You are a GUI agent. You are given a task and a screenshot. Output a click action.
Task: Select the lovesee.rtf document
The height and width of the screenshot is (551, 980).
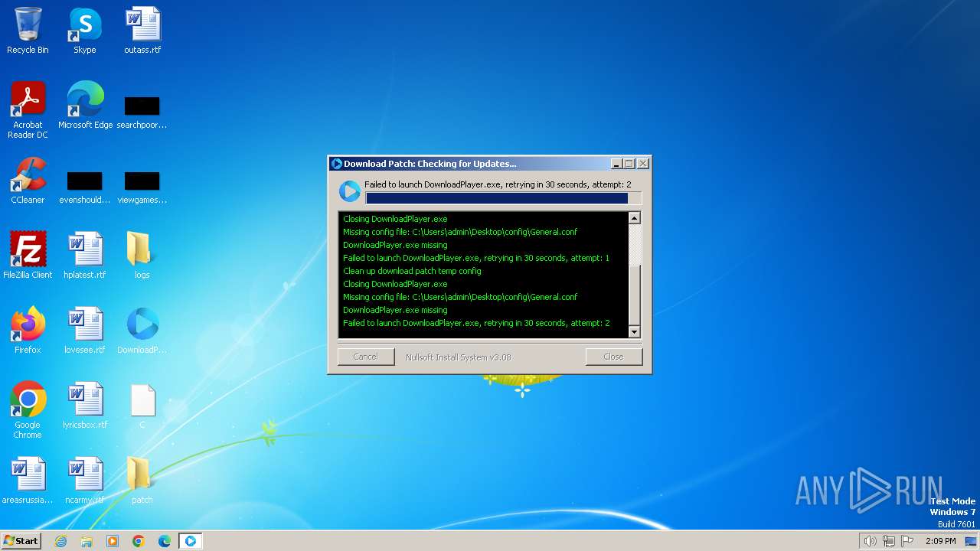point(85,331)
